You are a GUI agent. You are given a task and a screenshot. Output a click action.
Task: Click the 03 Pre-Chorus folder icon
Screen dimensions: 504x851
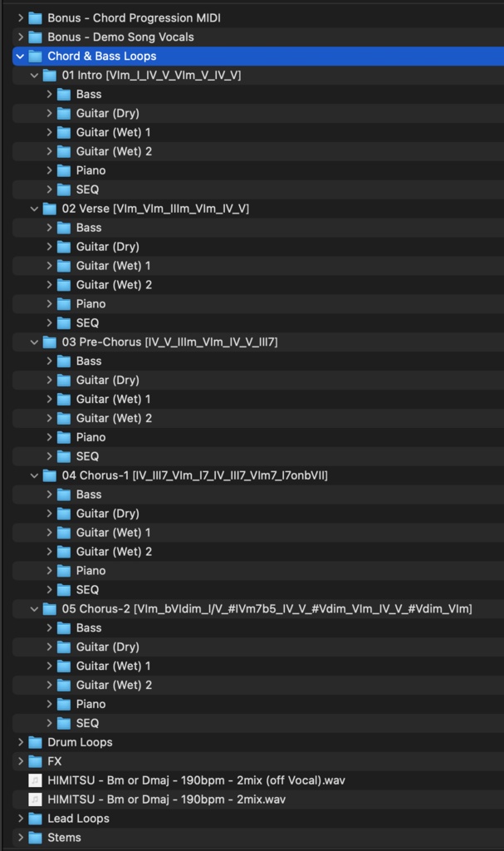[x=49, y=342]
